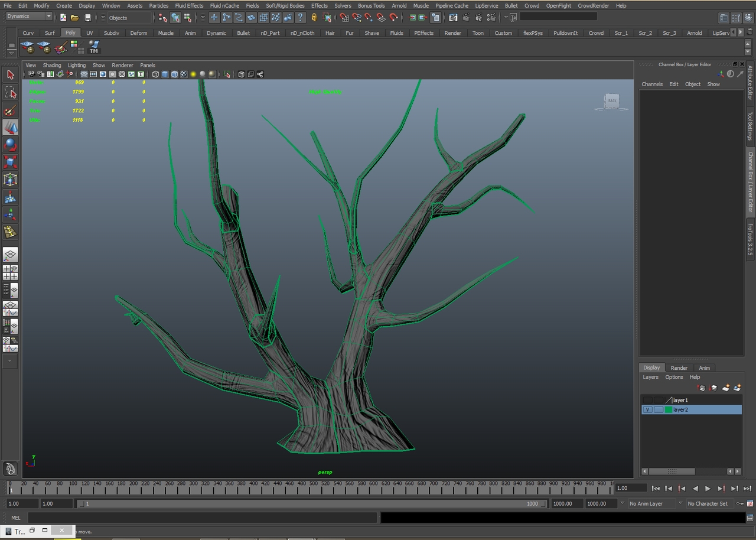Open the viewport Shading menu
This screenshot has height=540, width=756.
pos(52,65)
